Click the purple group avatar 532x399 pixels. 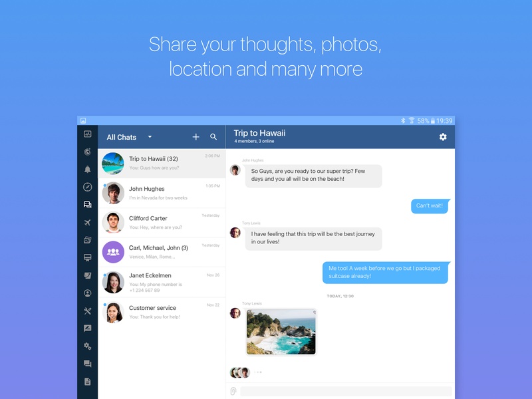coord(113,252)
